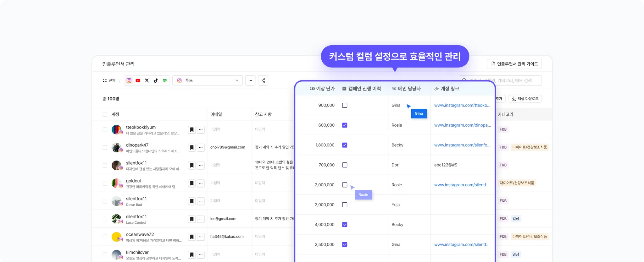Click the share icon button
This screenshot has height=262, width=644.
pyautogui.click(x=263, y=80)
